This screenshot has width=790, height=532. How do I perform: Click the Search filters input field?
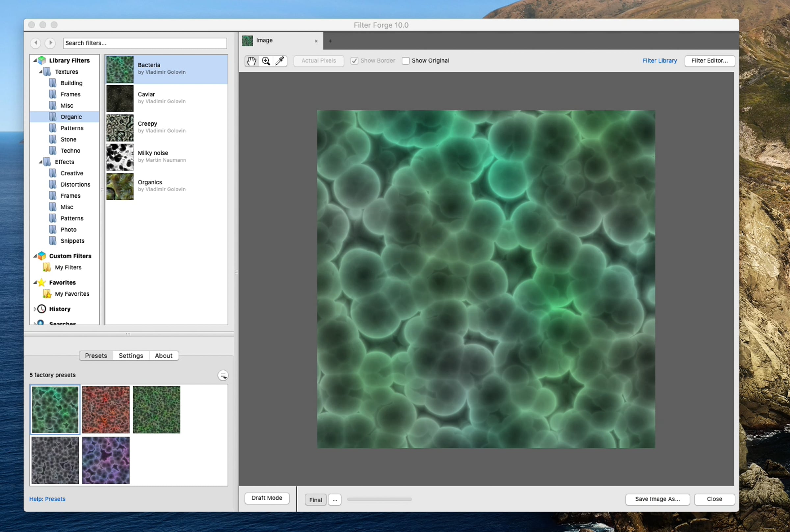click(145, 43)
